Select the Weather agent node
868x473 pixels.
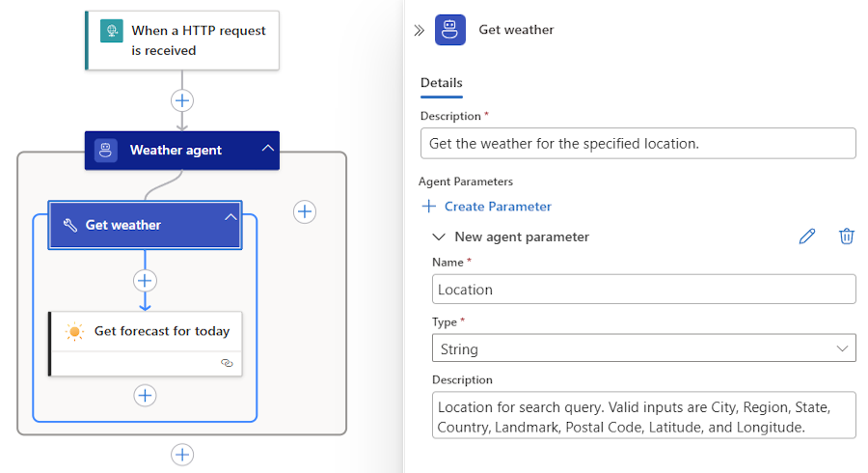[182, 150]
